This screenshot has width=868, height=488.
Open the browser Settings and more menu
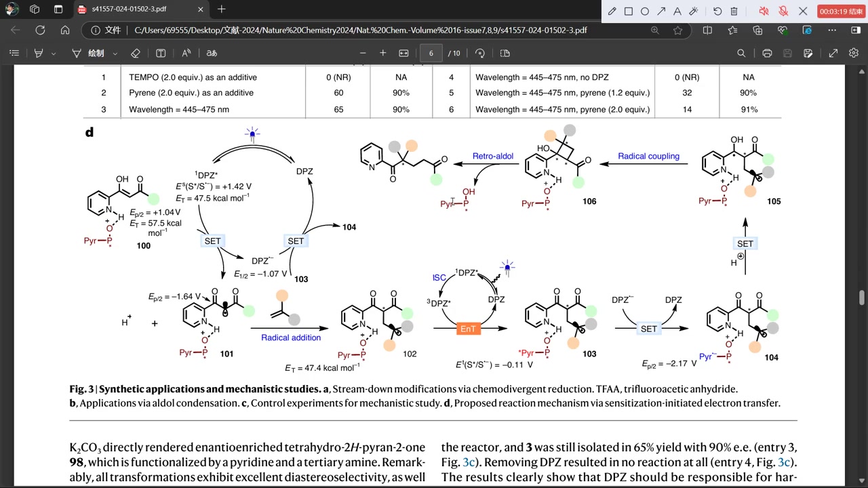tap(832, 30)
